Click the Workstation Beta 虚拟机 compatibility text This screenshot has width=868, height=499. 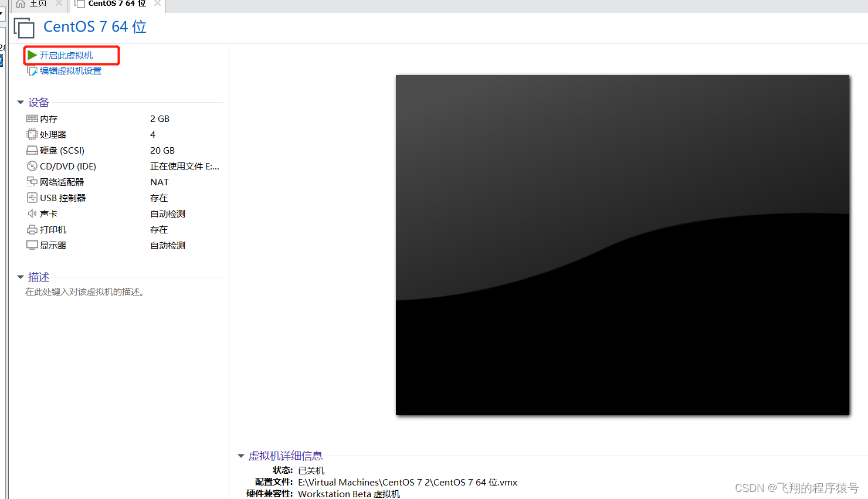349,494
